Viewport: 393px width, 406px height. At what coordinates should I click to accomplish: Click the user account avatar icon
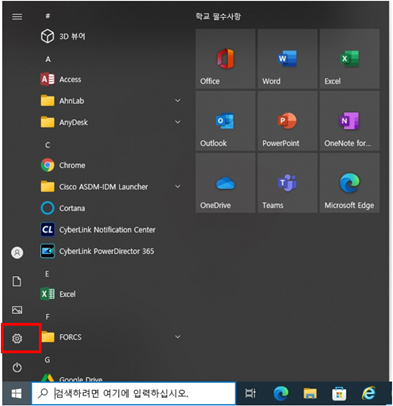17,253
